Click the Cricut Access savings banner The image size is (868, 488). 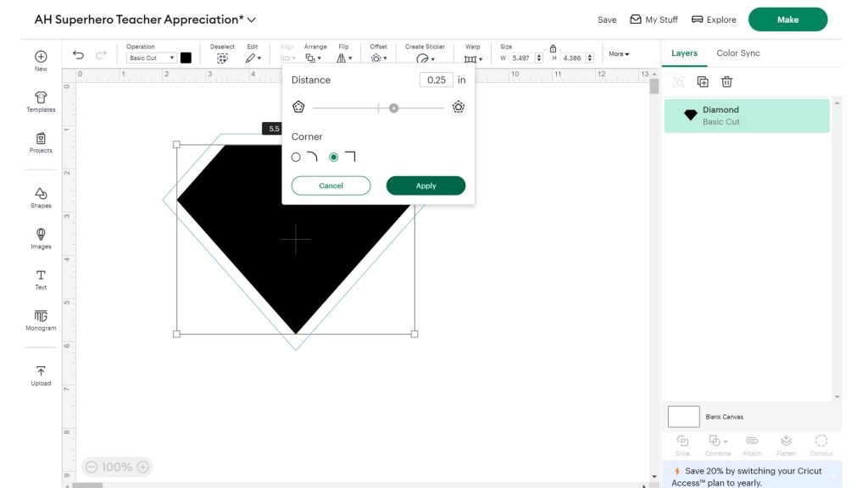coord(751,476)
